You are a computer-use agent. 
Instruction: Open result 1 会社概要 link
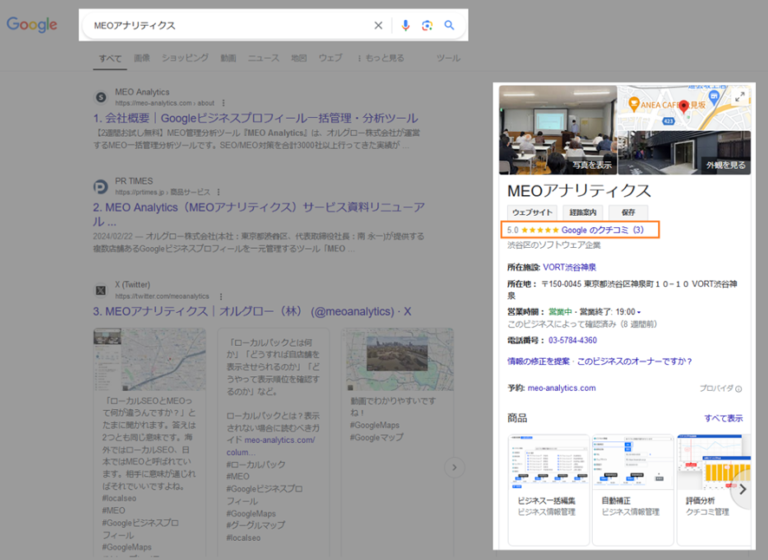256,118
